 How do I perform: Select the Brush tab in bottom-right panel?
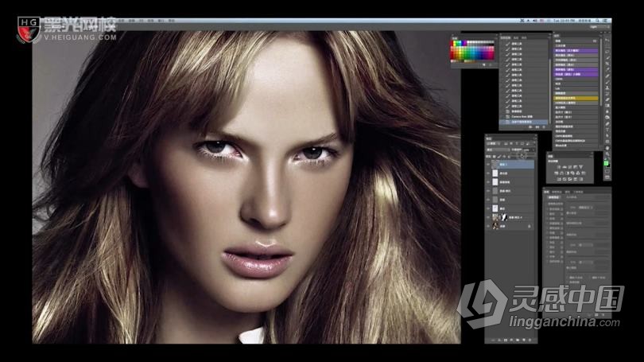coord(546,192)
